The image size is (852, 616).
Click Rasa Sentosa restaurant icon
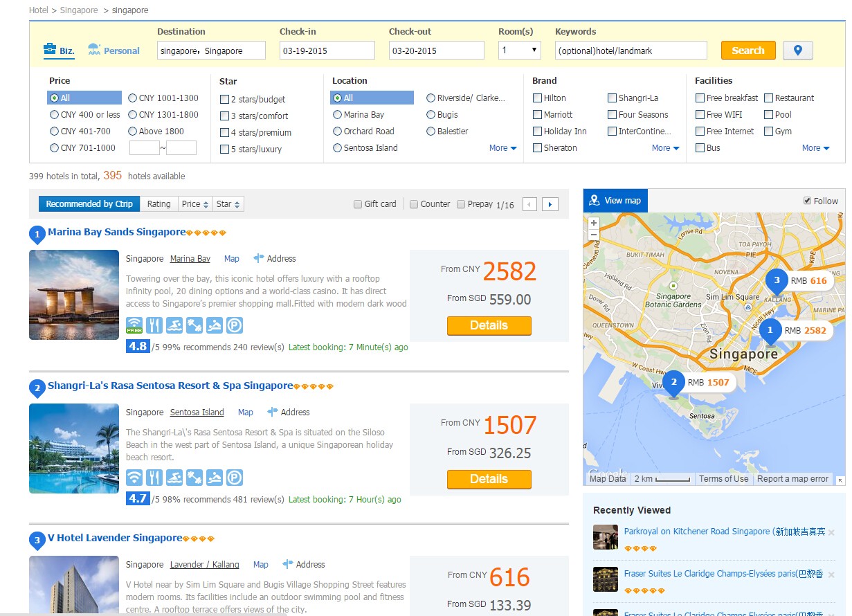click(x=154, y=478)
